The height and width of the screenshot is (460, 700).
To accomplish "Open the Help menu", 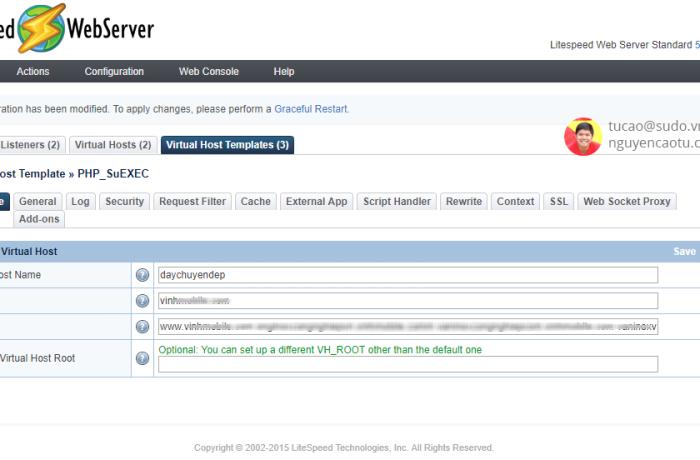I will click(284, 72).
